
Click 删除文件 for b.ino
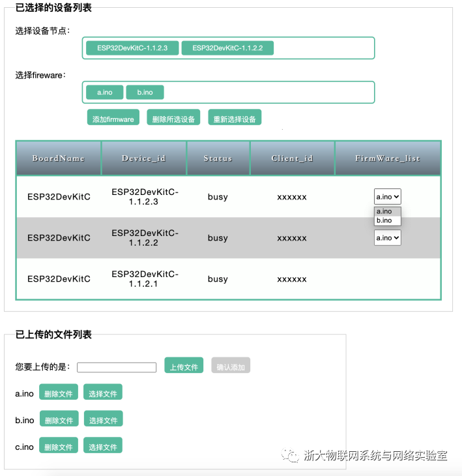(59, 419)
